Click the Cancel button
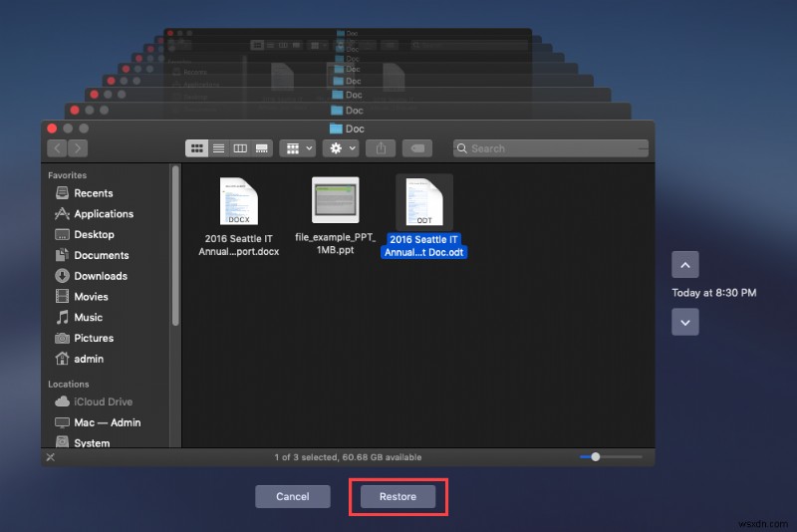 (x=293, y=496)
